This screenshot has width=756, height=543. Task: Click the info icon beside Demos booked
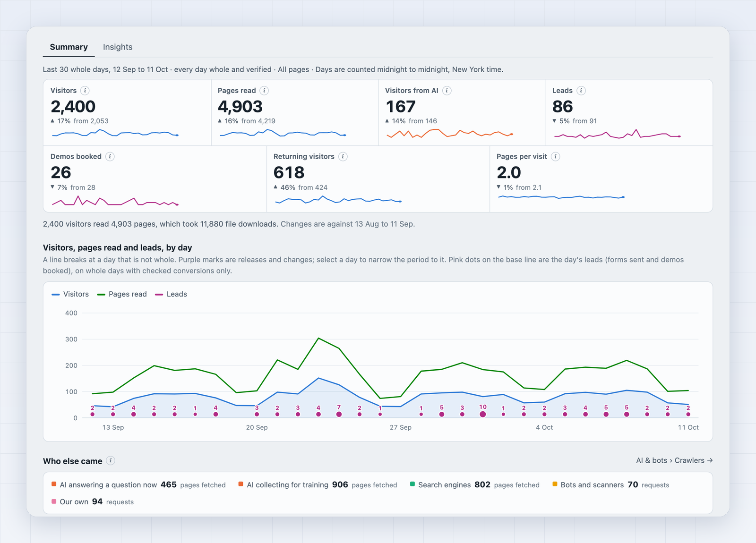pyautogui.click(x=110, y=157)
